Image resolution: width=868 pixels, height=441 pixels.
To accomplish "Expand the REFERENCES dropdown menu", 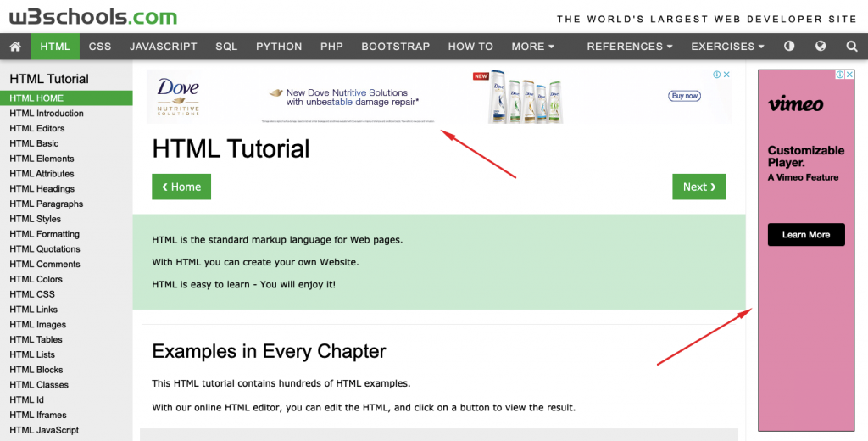I will [630, 47].
